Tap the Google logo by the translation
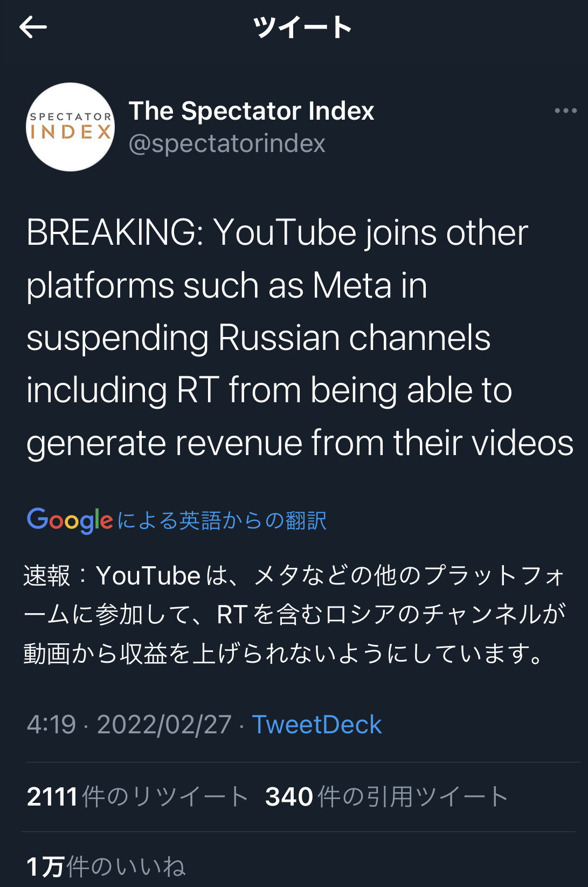 [x=70, y=520]
